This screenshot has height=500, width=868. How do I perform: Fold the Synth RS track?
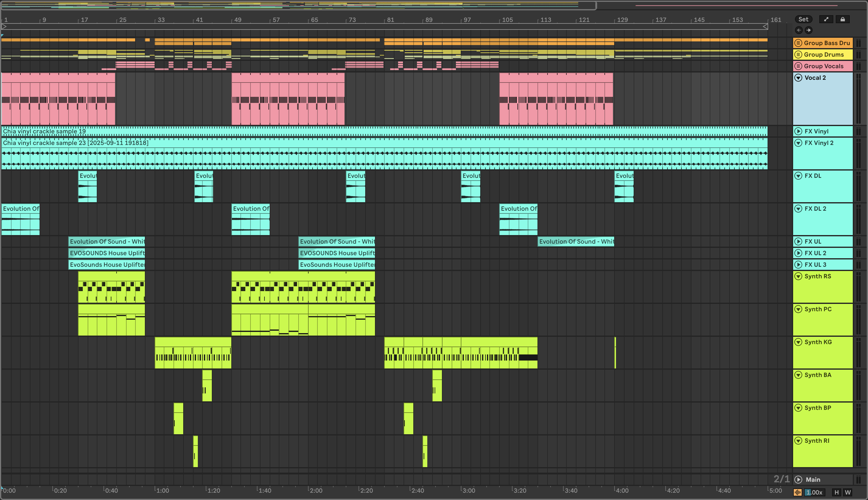click(798, 276)
